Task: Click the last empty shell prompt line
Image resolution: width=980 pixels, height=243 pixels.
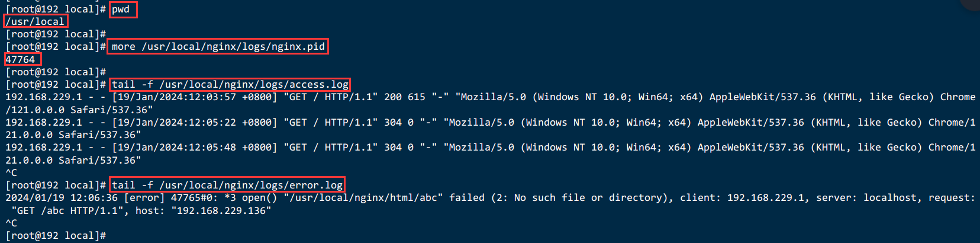Action: [56, 236]
